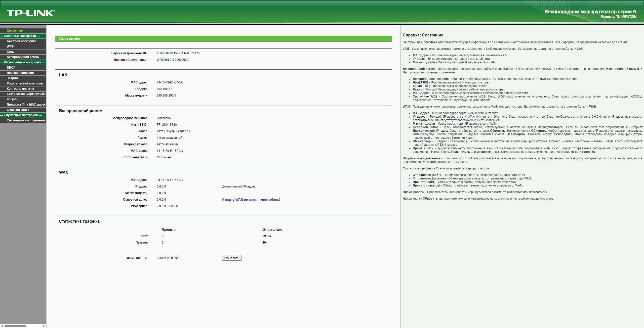
Task: Open the DHCP menu item
Action: (11, 68)
